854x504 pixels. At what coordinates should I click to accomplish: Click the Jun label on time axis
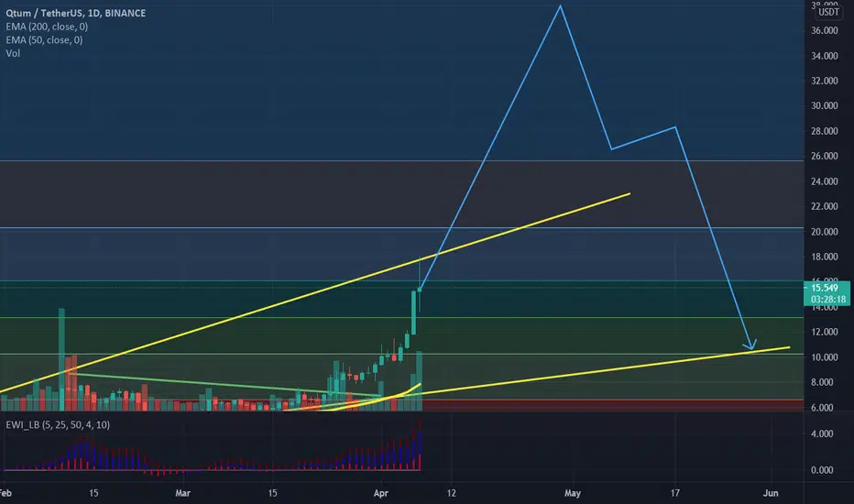click(771, 493)
